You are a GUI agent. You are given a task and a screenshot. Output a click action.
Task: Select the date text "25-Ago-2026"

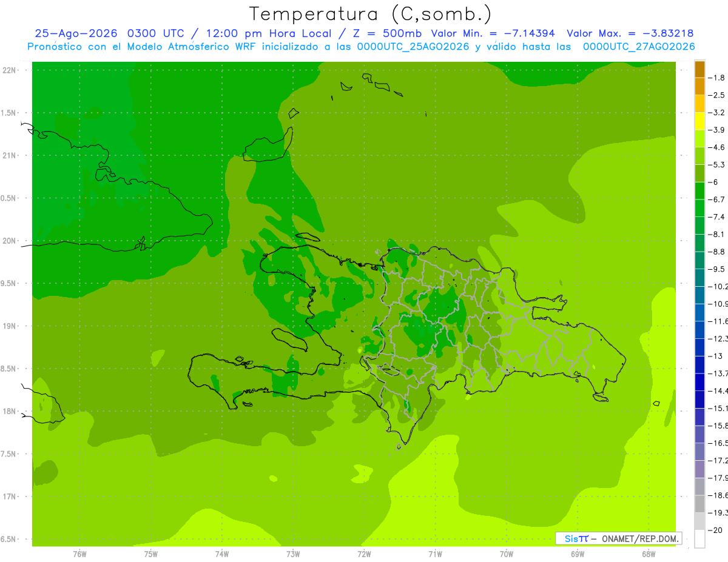tap(76, 33)
